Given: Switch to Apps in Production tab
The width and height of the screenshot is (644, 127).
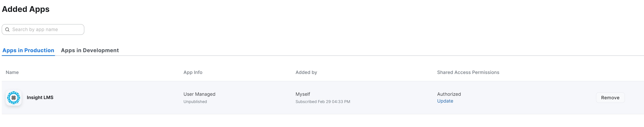Looking at the screenshot, I should [x=28, y=50].
